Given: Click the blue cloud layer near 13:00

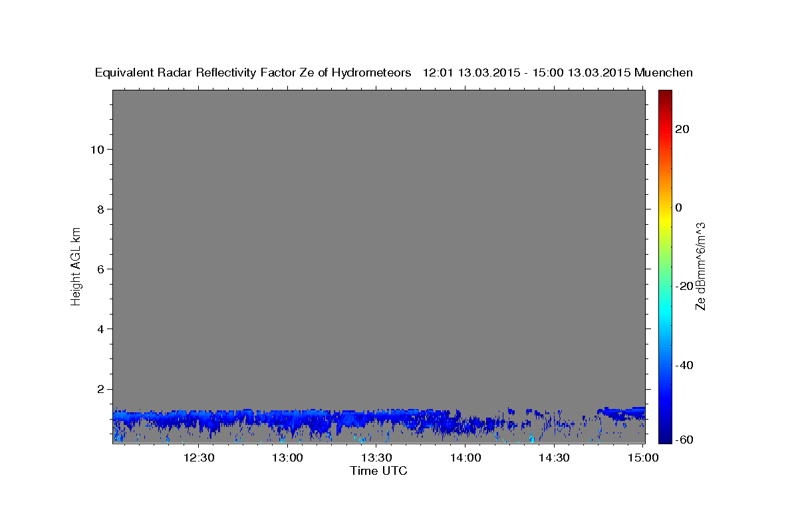Looking at the screenshot, I should pos(288,419).
